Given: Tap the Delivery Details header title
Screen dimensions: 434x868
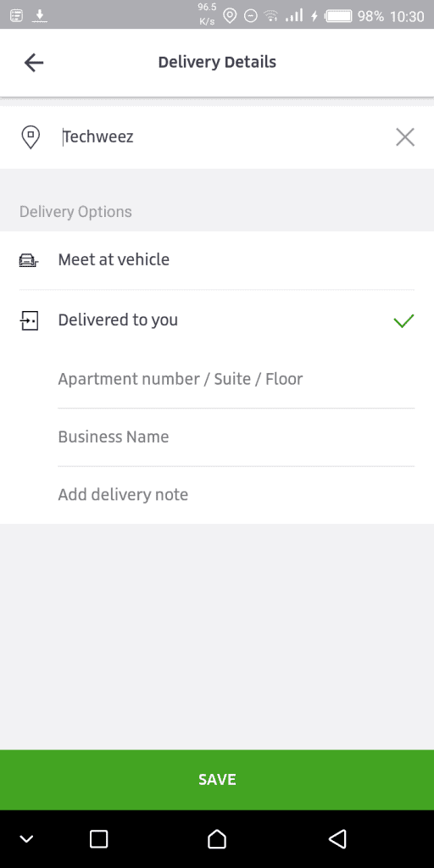Looking at the screenshot, I should tap(217, 62).
